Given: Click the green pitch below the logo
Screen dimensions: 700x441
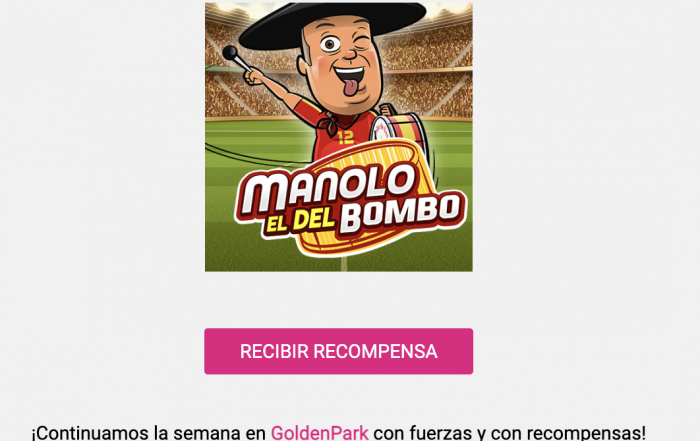Looking at the screenshot, I should [x=339, y=261].
